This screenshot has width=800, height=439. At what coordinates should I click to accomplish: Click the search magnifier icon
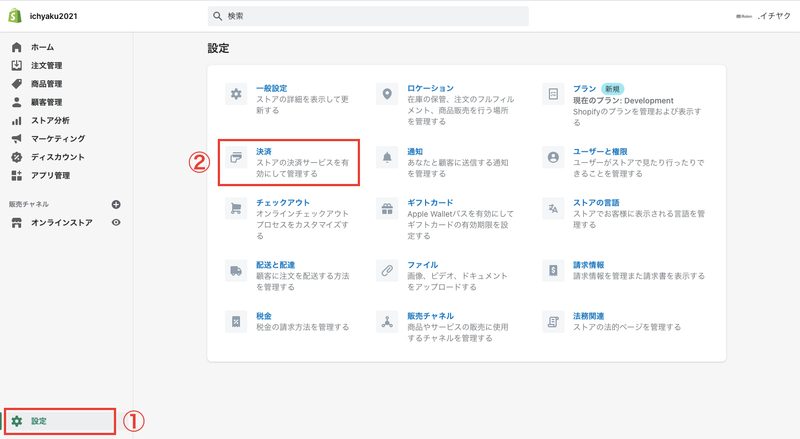217,16
